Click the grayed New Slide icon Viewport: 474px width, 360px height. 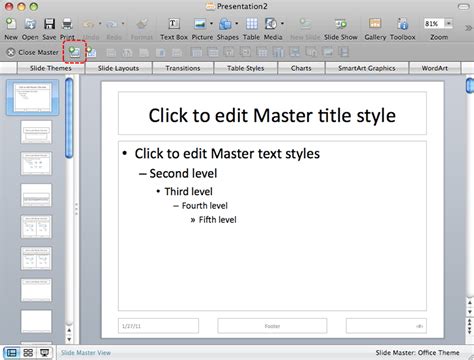[x=305, y=24]
